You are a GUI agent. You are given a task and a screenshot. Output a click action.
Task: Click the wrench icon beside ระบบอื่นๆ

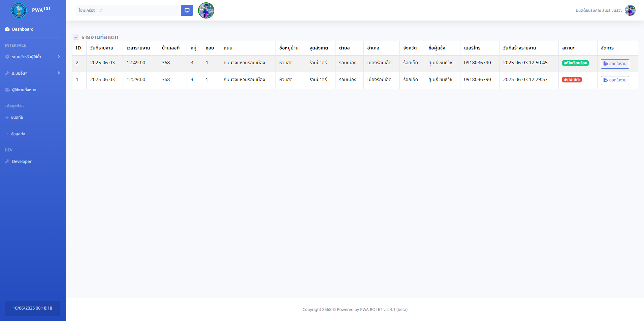7,73
